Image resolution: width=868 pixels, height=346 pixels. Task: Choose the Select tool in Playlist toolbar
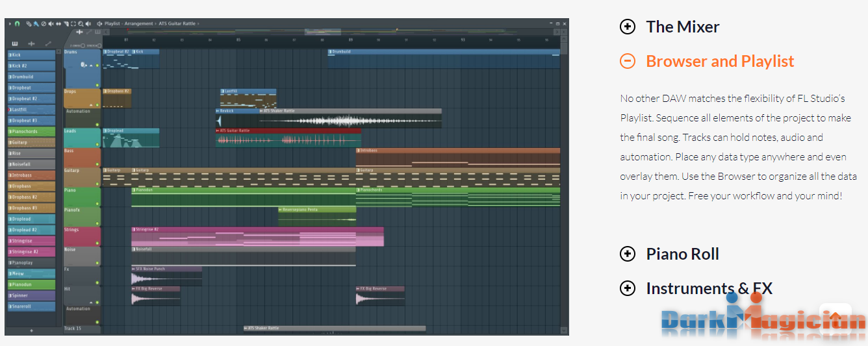[x=73, y=23]
